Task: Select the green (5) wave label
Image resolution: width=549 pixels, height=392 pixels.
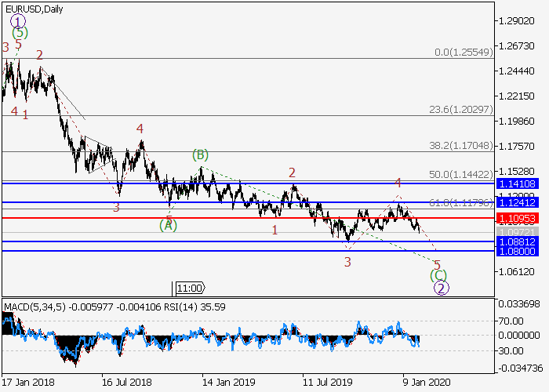Action: coord(20,33)
